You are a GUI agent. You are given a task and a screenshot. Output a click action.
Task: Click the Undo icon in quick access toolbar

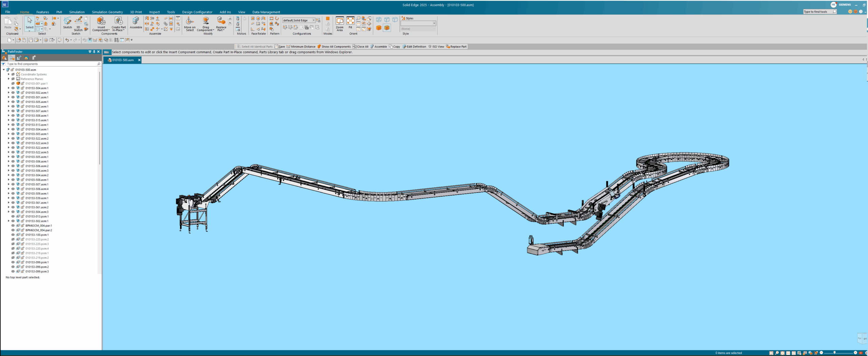click(x=67, y=40)
